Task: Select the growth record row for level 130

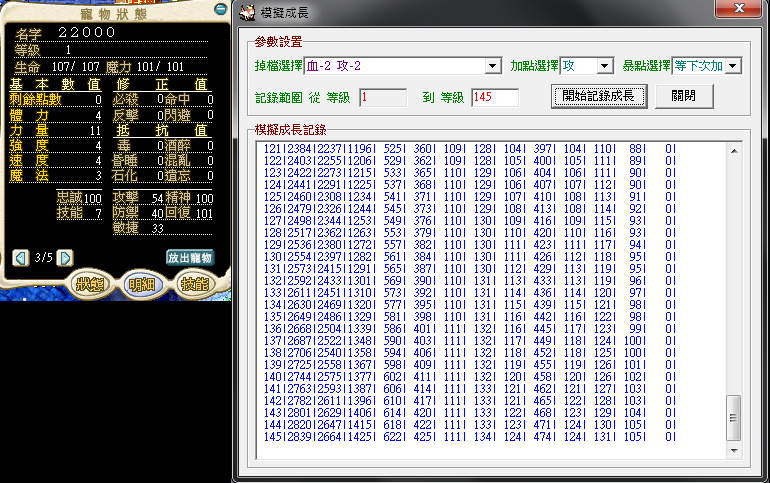Action: (469, 257)
